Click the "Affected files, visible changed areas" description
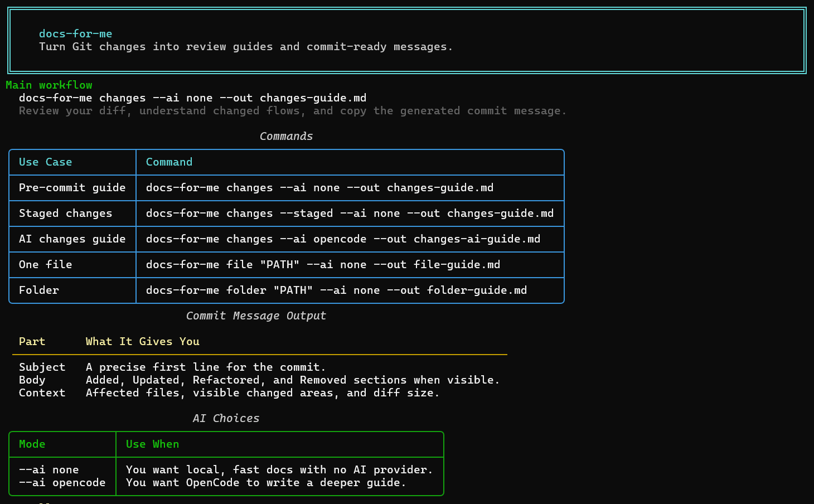 coord(263,393)
